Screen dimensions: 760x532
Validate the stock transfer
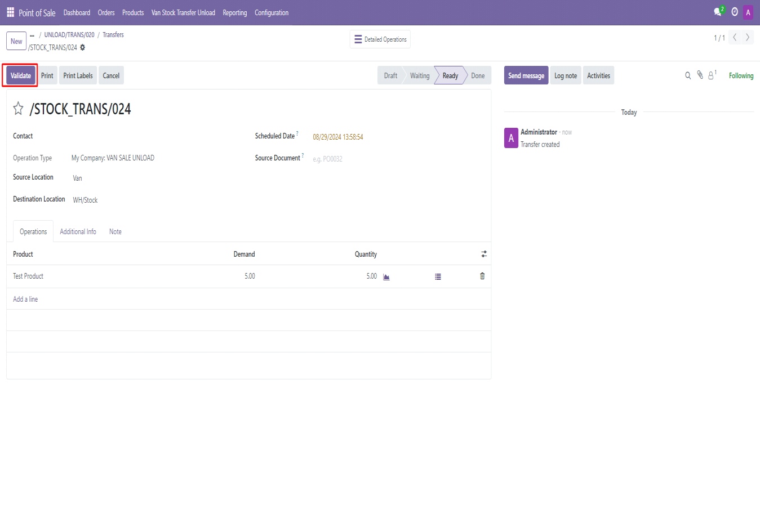(x=21, y=75)
